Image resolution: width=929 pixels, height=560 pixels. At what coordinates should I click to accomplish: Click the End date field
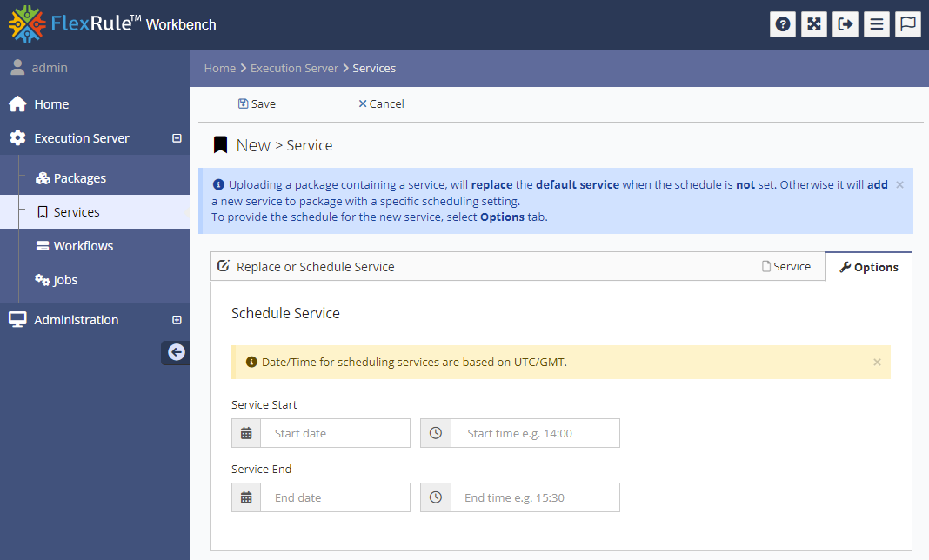click(336, 497)
